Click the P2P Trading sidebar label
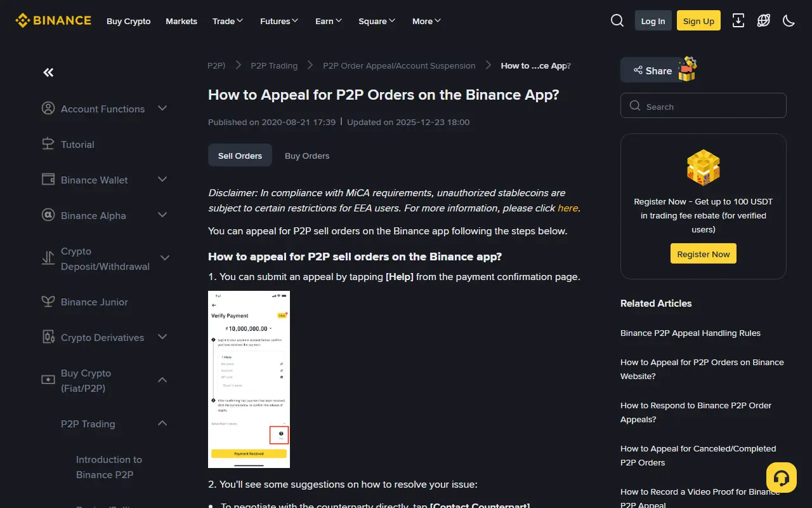Screen dimensions: 812x508 pos(88,424)
